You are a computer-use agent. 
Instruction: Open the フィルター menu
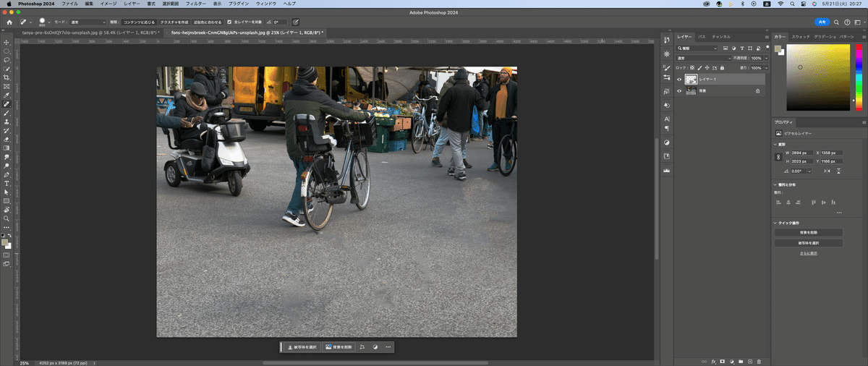[x=195, y=4]
